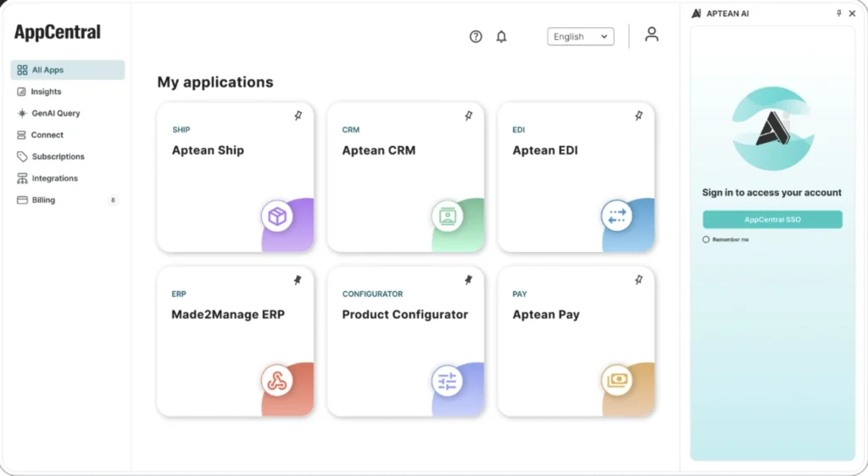The height and width of the screenshot is (476, 868).
Task: Open the help question mark icon
Action: 476,36
